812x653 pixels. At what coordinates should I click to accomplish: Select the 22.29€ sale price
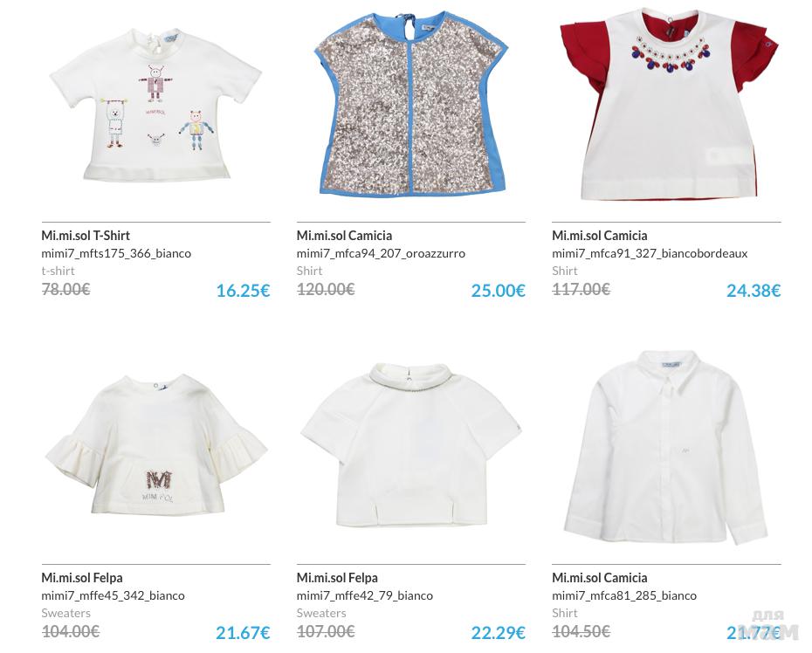point(499,633)
